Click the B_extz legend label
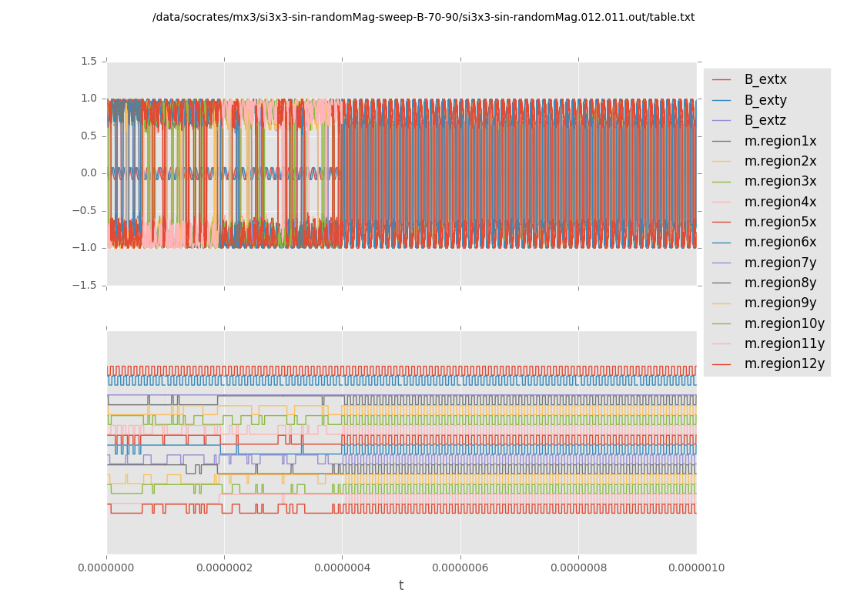This screenshot has height=616, width=847. (765, 120)
